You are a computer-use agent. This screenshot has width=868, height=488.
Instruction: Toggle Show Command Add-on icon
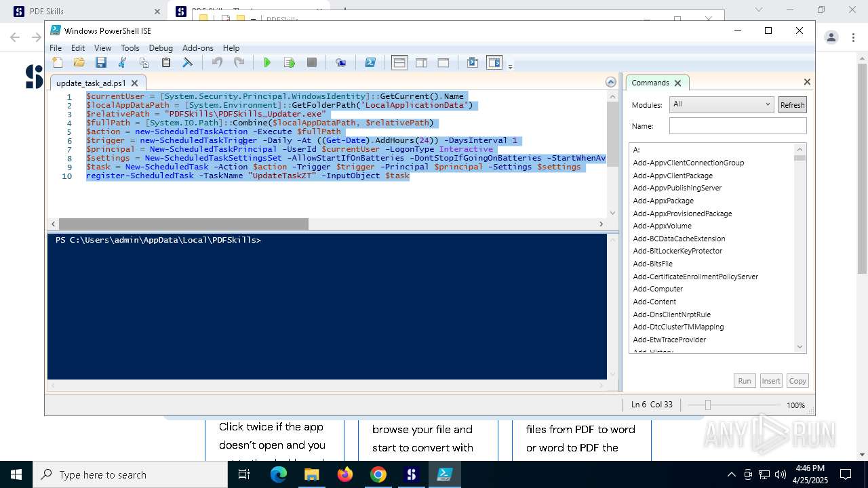click(x=494, y=63)
